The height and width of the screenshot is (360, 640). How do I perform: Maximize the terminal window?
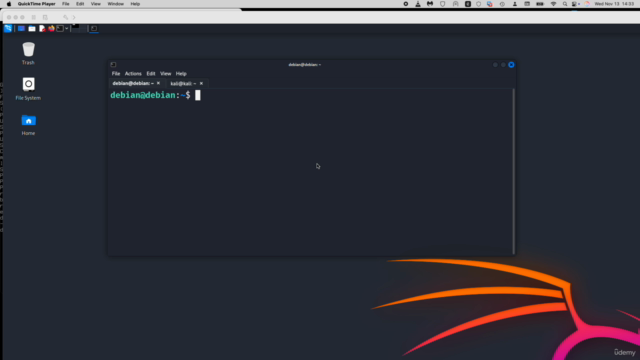coord(503,65)
